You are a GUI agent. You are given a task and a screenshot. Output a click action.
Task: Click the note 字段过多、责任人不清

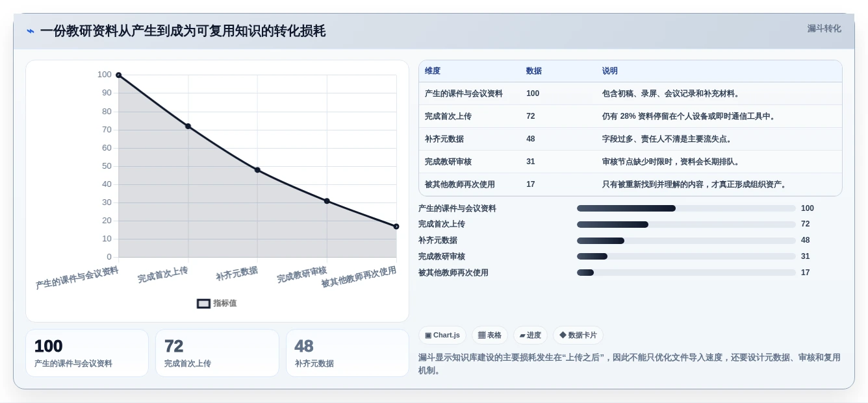(669, 139)
